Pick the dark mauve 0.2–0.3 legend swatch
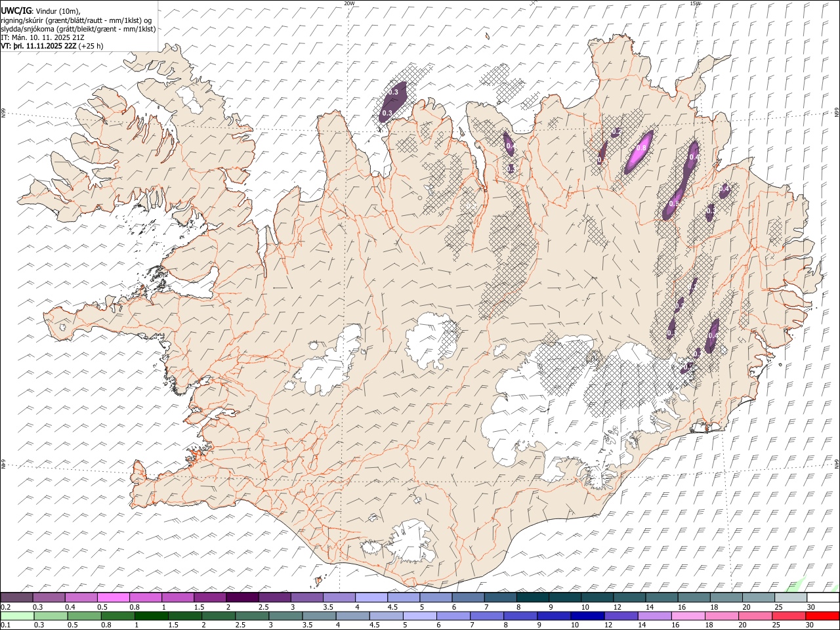 point(17,598)
